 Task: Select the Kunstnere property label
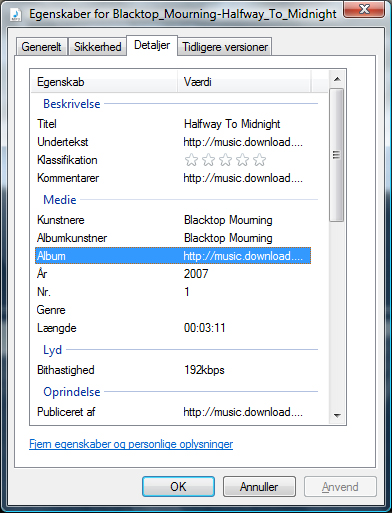61,220
